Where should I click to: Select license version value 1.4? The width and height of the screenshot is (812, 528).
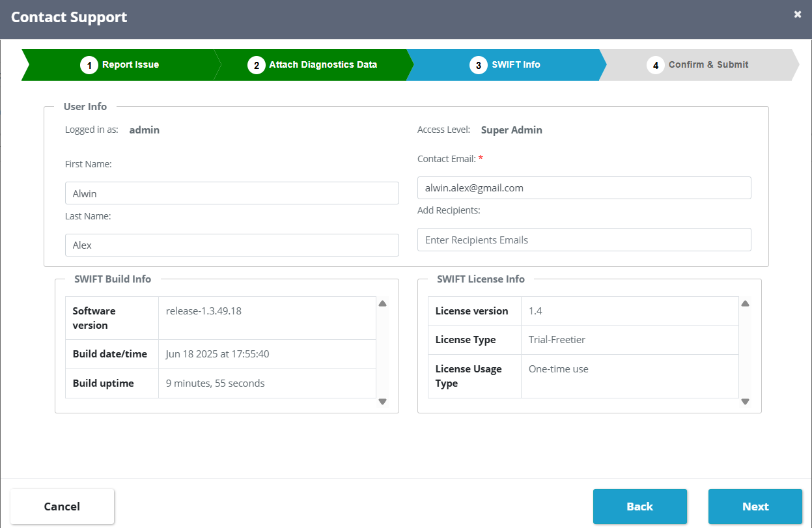point(535,311)
